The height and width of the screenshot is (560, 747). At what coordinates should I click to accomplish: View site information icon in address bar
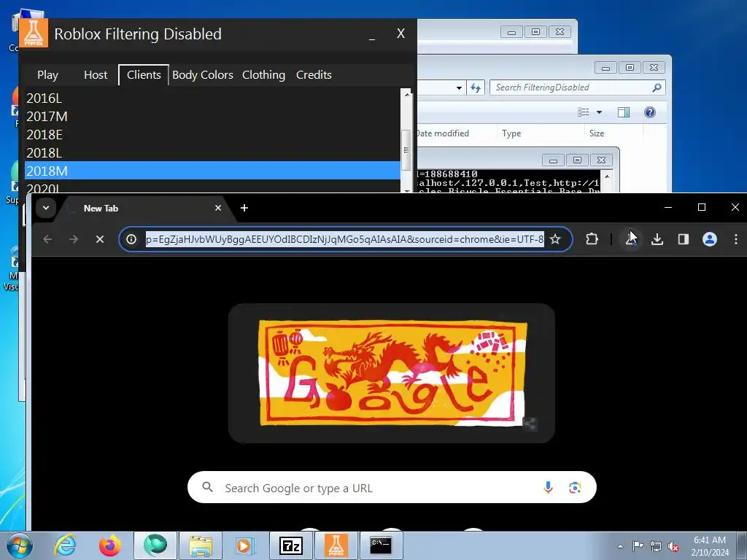[x=131, y=239]
